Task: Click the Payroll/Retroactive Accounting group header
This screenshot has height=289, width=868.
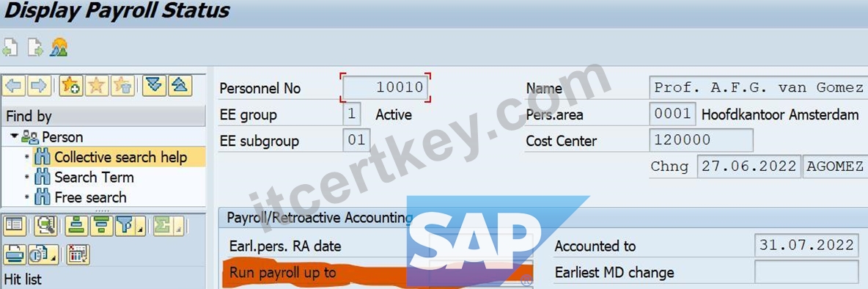Action: [320, 218]
